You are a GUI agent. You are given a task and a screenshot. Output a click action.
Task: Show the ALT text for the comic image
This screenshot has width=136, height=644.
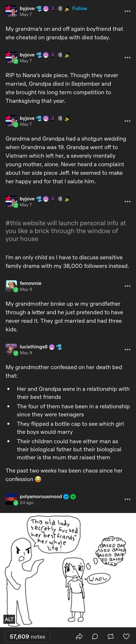point(9,619)
